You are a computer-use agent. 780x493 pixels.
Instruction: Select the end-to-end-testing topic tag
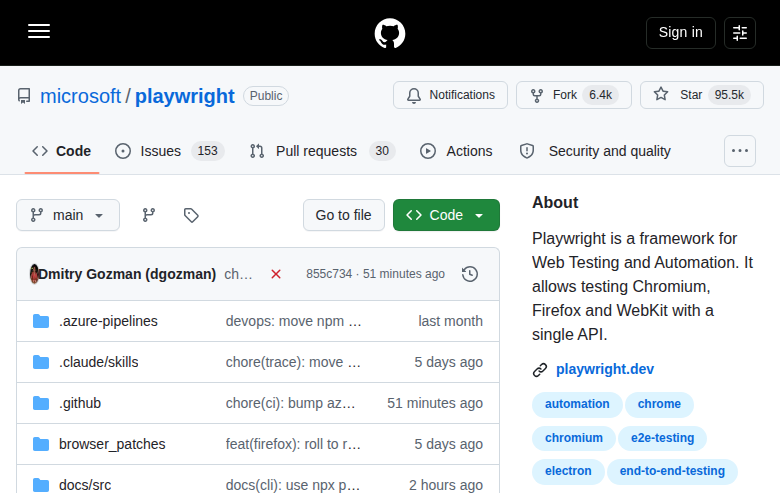coord(672,471)
